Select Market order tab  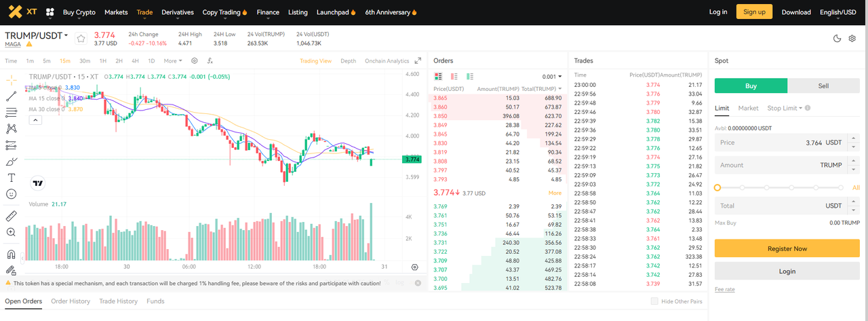(x=748, y=108)
